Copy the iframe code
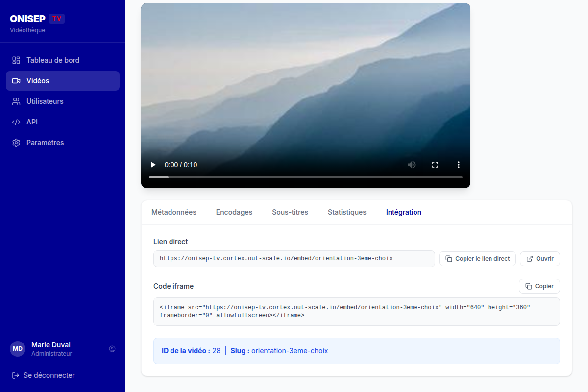Screen dimensions: 588x392 [539, 286]
